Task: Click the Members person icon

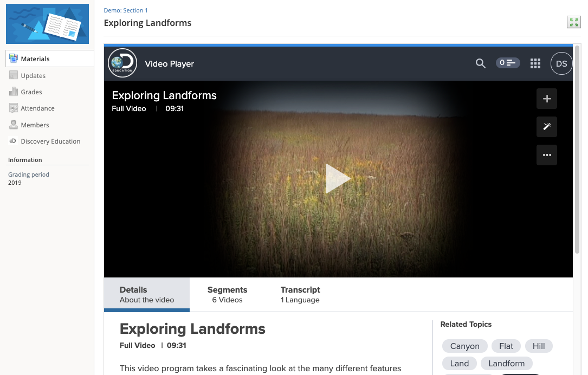Action: click(x=14, y=125)
